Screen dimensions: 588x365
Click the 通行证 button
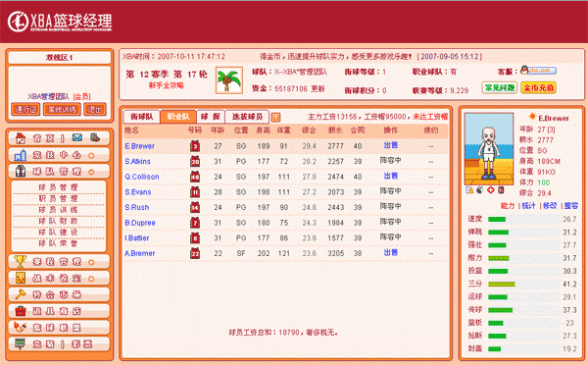[25, 109]
